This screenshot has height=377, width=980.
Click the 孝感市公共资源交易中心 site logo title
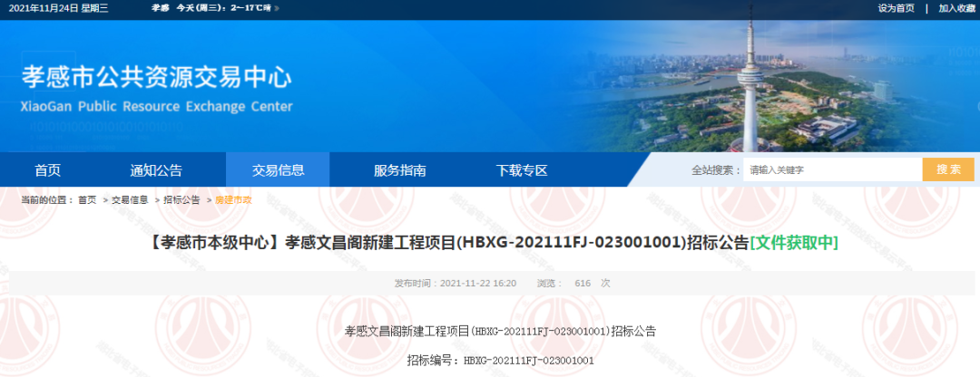coord(157,76)
